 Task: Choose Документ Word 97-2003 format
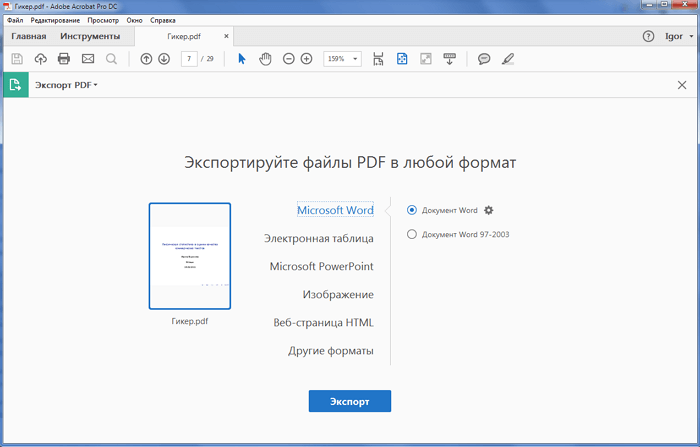[x=412, y=234]
